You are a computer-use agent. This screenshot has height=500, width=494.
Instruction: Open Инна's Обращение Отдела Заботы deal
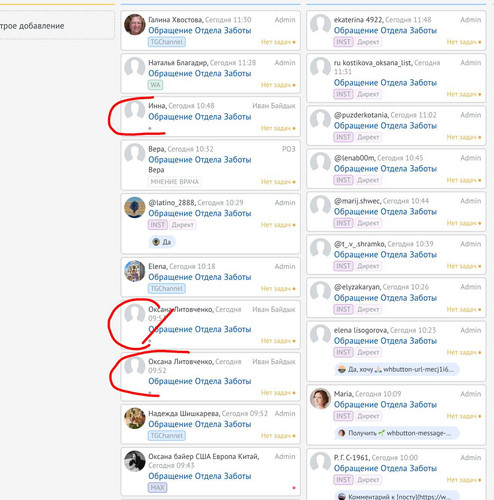pos(200,117)
